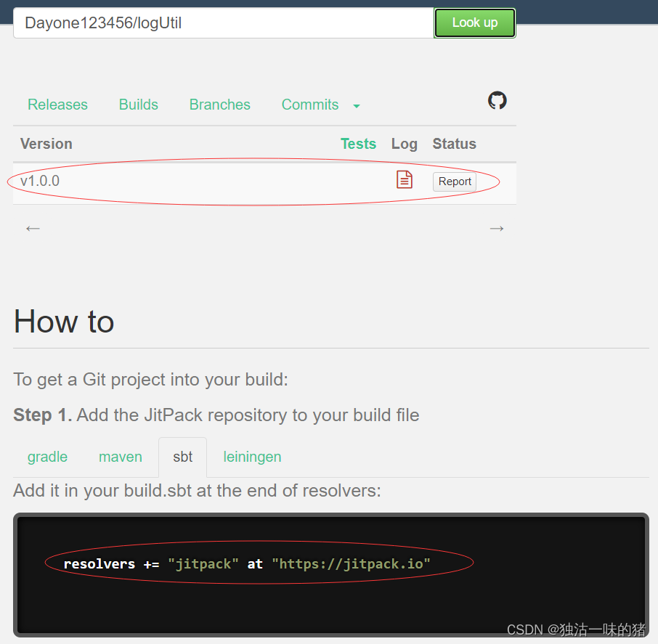Select the maven build tab

121,457
